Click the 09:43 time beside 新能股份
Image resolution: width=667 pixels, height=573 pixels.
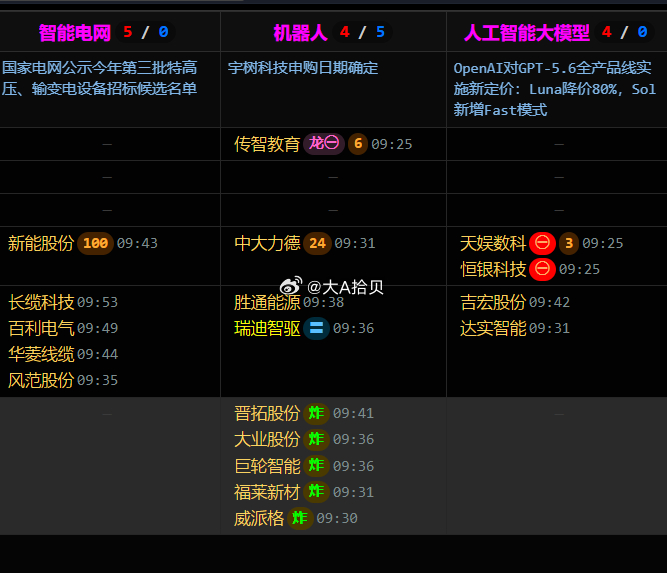137,243
